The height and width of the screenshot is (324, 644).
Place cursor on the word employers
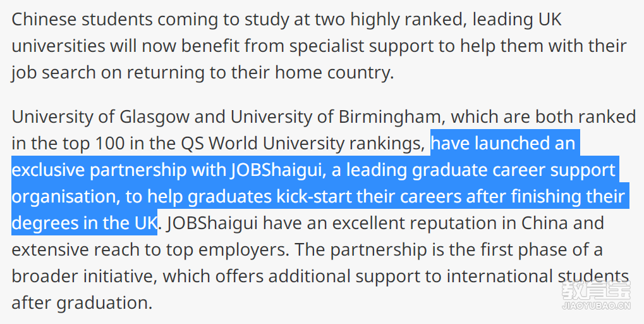pyautogui.click(x=243, y=251)
